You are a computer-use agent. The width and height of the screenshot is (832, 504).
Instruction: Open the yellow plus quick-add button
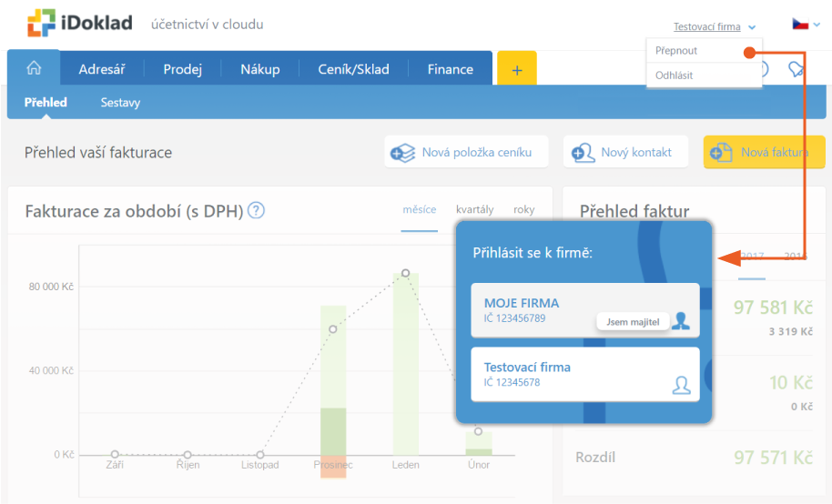coord(517,69)
